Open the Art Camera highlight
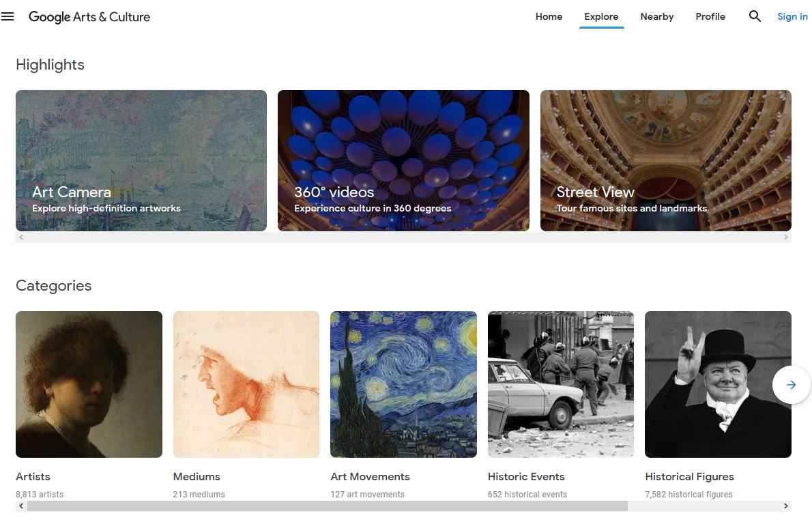Screen dimensions: 812x526 (141, 160)
